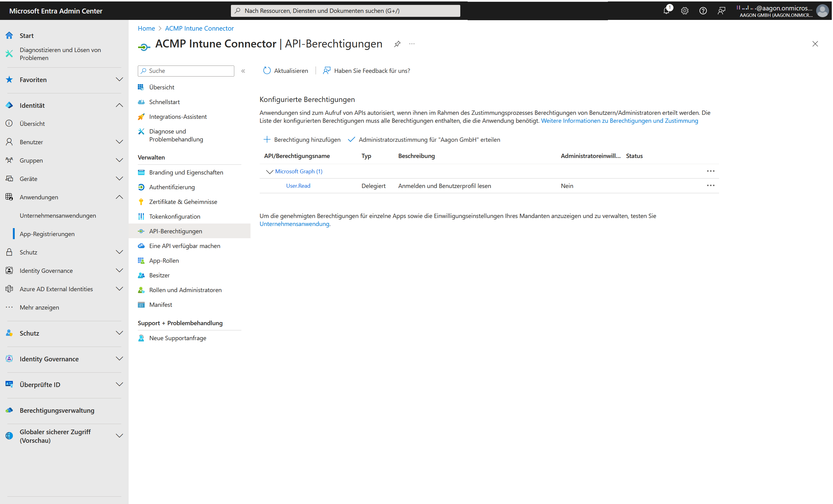The image size is (833, 504).
Task: Open Schnellstart in the app menu
Action: [x=164, y=102]
